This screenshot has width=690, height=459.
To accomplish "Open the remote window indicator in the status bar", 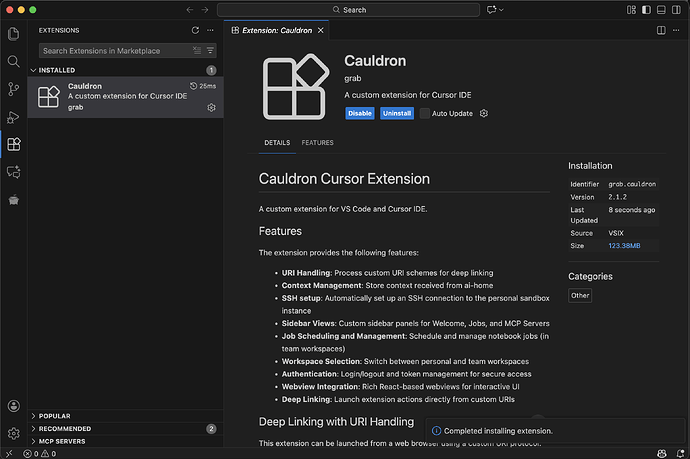I will (9, 453).
